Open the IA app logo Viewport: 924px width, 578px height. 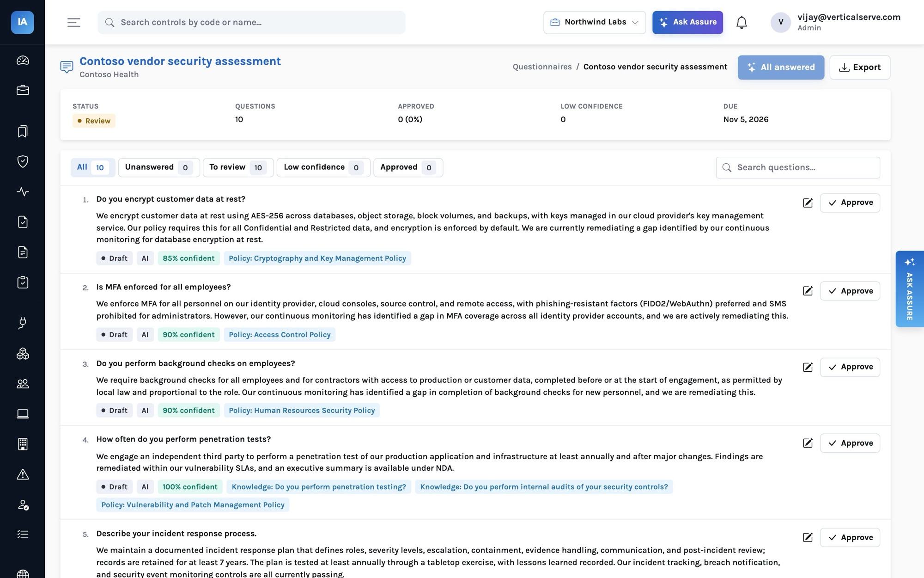[x=23, y=22]
